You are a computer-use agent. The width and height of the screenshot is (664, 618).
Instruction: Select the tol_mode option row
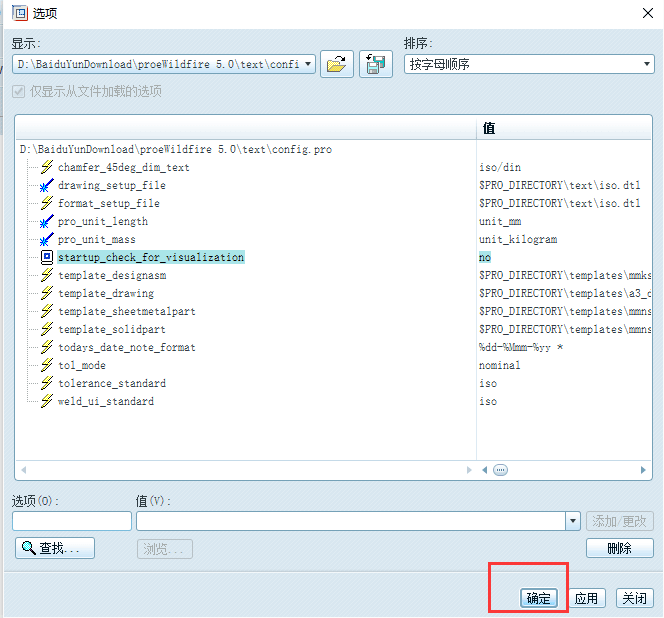[82, 366]
